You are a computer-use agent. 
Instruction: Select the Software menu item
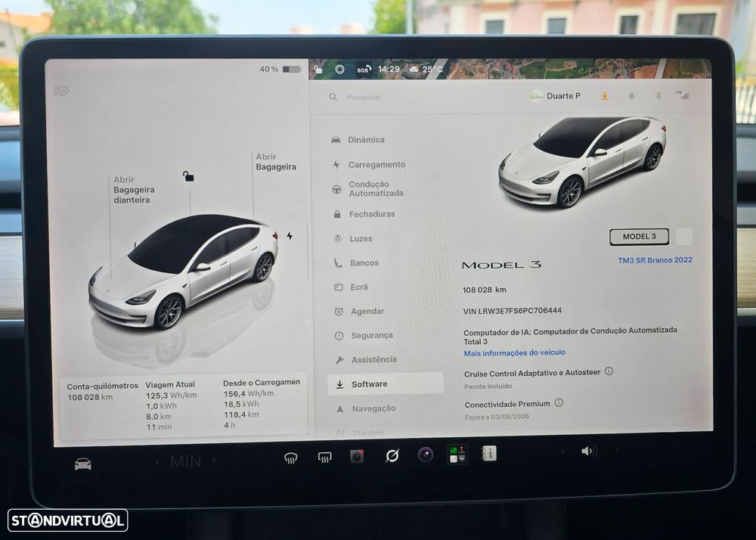(386, 383)
